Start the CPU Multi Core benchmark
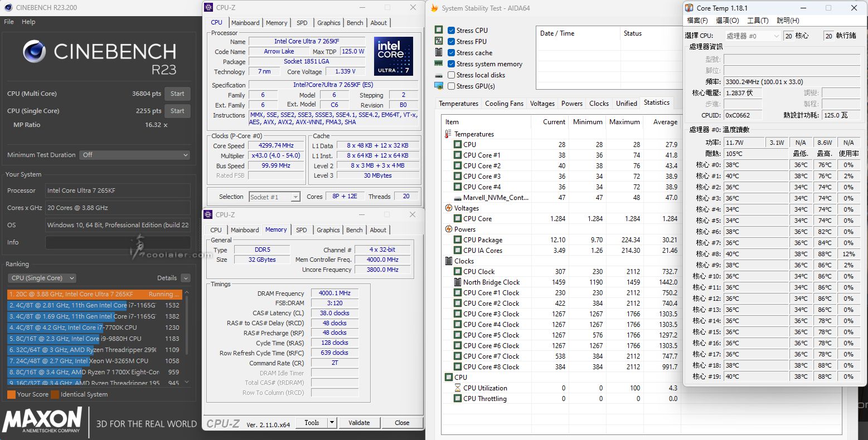Viewport: 868px width, 440px height. click(177, 94)
